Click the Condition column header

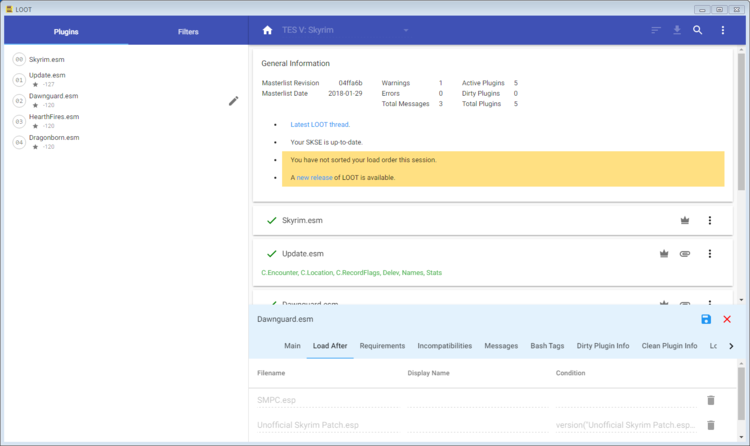point(570,373)
